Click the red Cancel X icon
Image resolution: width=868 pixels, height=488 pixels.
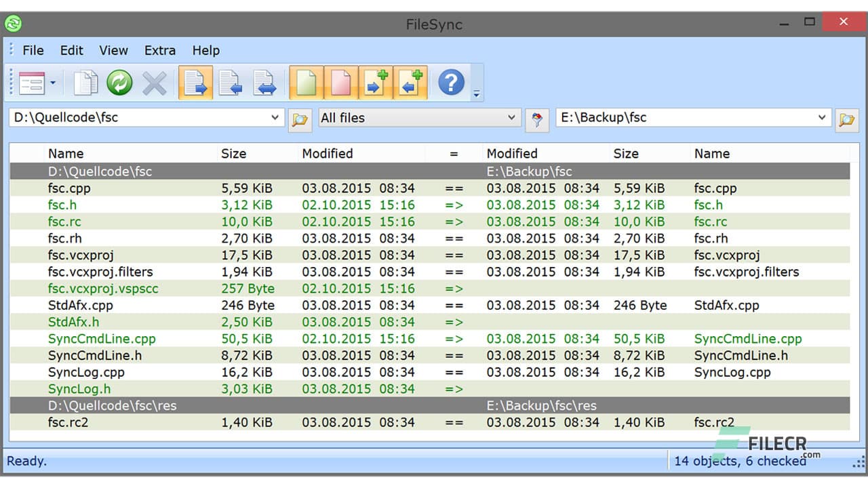pos(155,82)
